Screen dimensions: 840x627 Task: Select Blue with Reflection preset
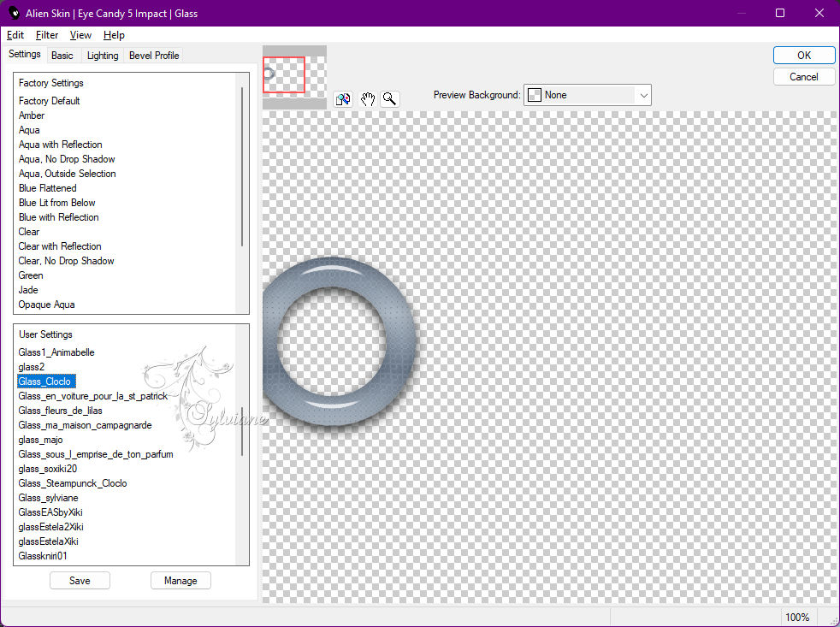click(x=58, y=216)
